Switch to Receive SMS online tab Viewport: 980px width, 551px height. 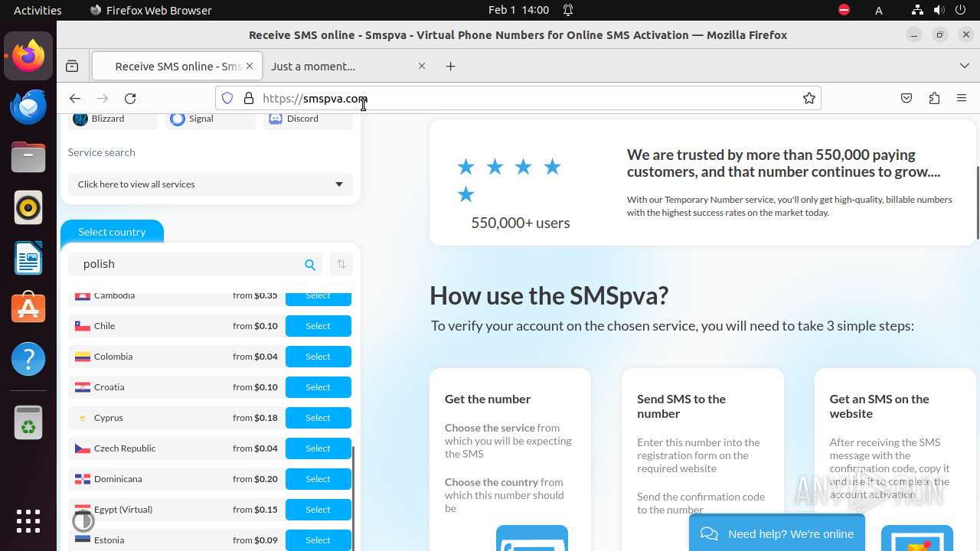coord(177,66)
